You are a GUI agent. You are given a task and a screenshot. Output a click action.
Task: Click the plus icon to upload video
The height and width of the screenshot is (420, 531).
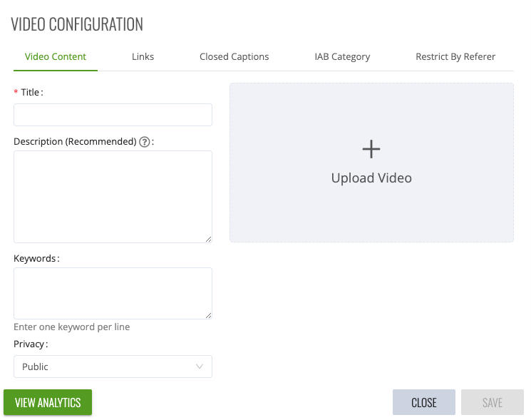[x=371, y=149]
